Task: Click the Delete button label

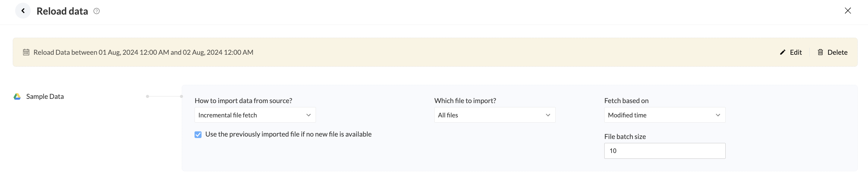Action: coord(837,52)
